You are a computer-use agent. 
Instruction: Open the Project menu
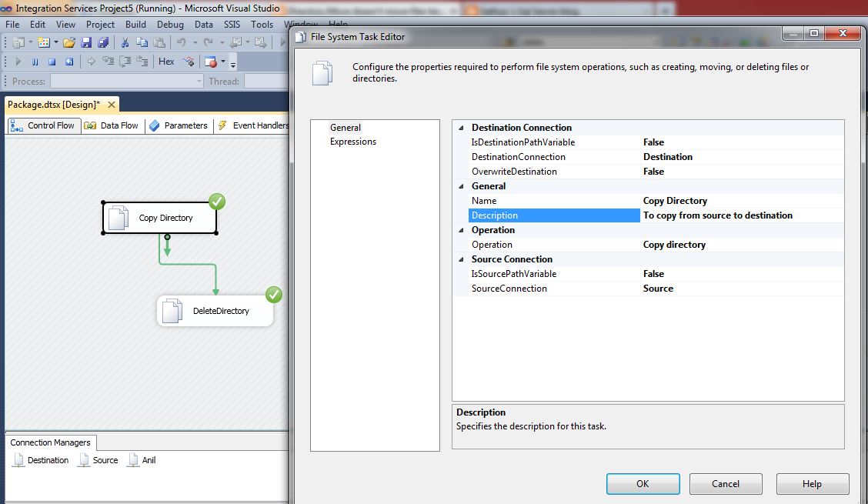coord(100,25)
